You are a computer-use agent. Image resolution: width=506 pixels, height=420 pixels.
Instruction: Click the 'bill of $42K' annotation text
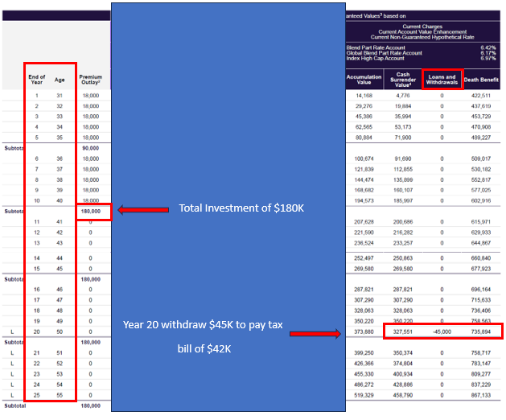click(206, 350)
